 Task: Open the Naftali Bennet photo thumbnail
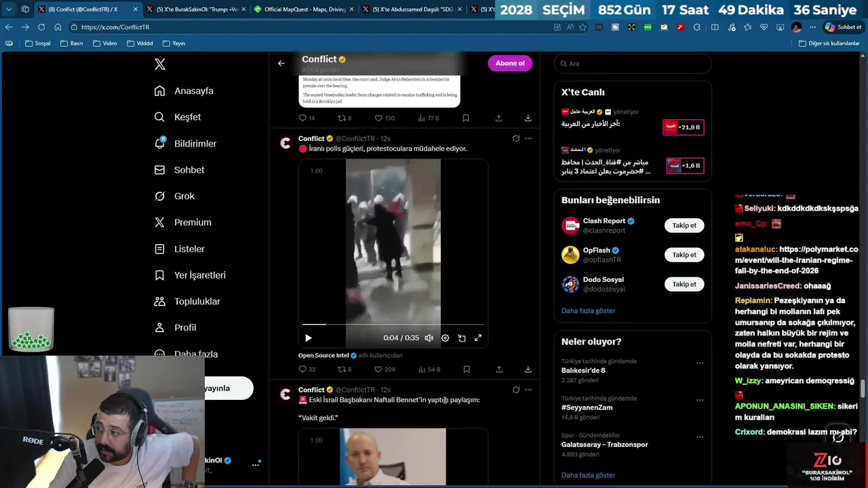393,457
